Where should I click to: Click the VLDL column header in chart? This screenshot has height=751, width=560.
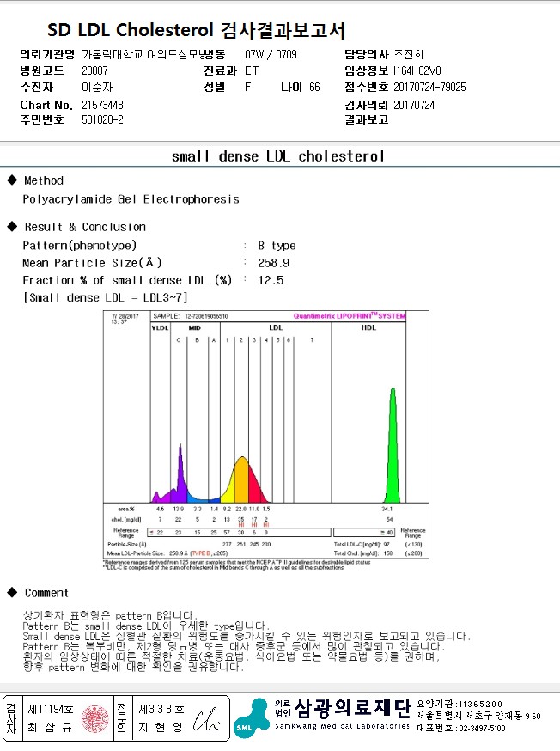point(161,328)
